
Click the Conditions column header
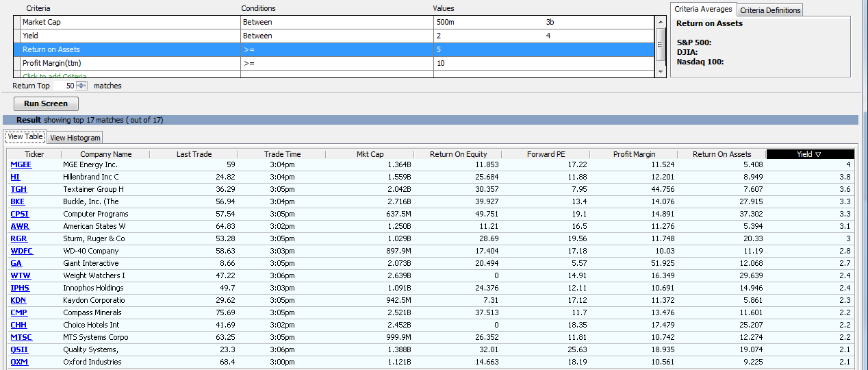tap(259, 8)
